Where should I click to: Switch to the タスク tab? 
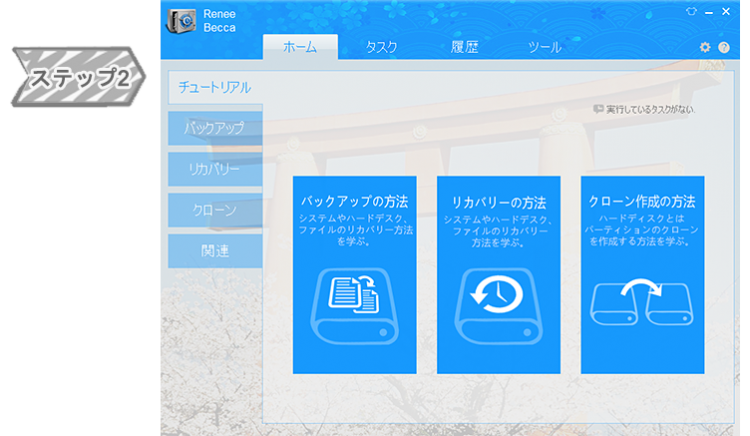coord(381,47)
